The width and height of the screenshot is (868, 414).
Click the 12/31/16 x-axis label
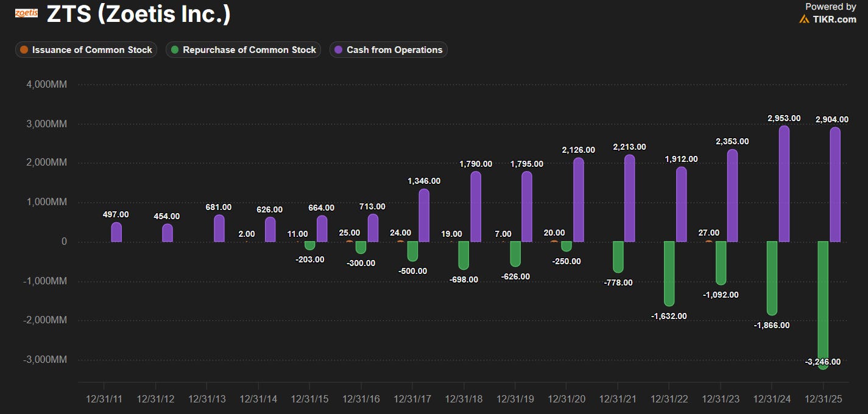[x=361, y=399]
